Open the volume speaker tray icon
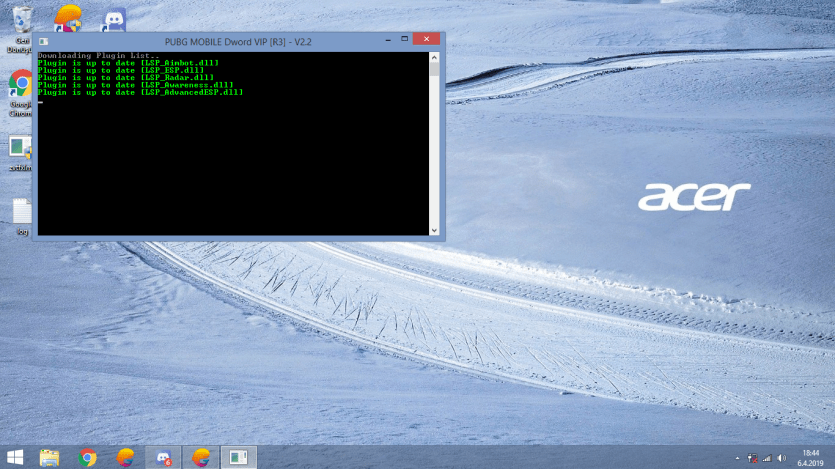Viewport: 835px width, 469px height. [781, 458]
